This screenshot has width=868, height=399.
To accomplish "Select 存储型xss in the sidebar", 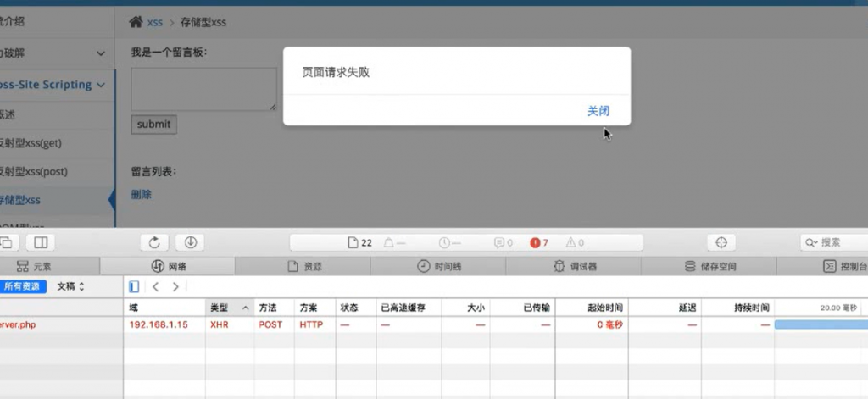I will point(20,200).
